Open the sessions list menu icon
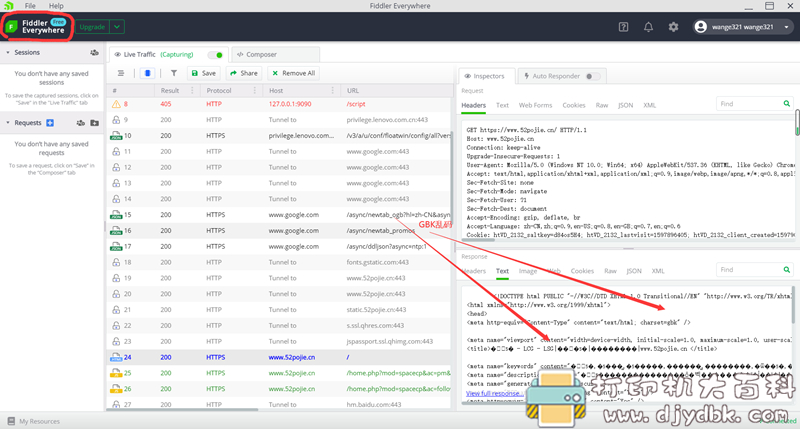Image resolution: width=800 pixels, height=429 pixels. tap(121, 73)
